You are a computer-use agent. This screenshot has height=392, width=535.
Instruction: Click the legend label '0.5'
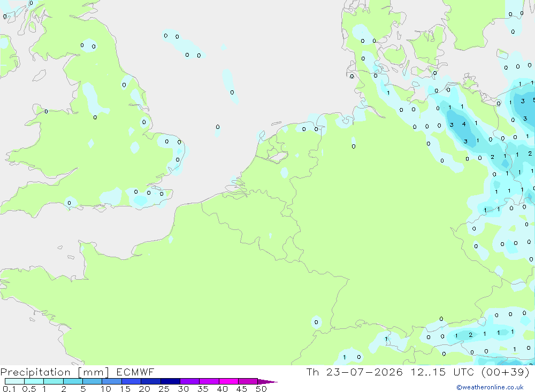(x=29, y=389)
